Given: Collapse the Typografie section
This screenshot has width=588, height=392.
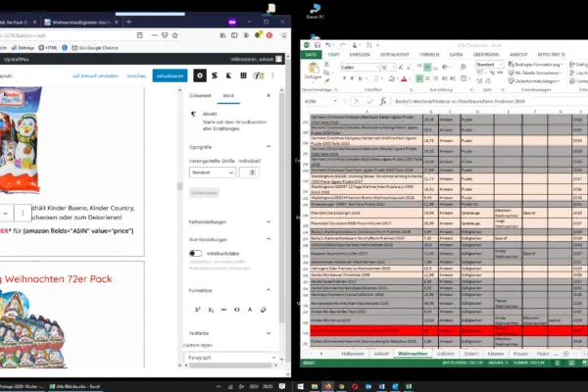Looking at the screenshot, I should click(269, 147).
